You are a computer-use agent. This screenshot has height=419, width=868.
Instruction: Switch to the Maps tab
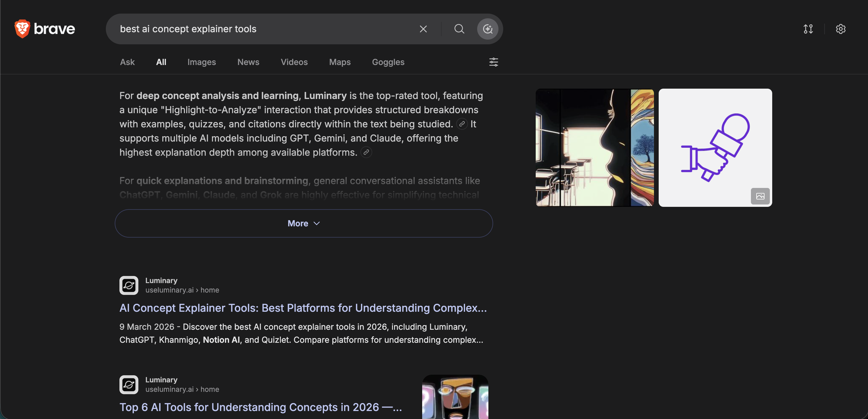click(x=340, y=62)
